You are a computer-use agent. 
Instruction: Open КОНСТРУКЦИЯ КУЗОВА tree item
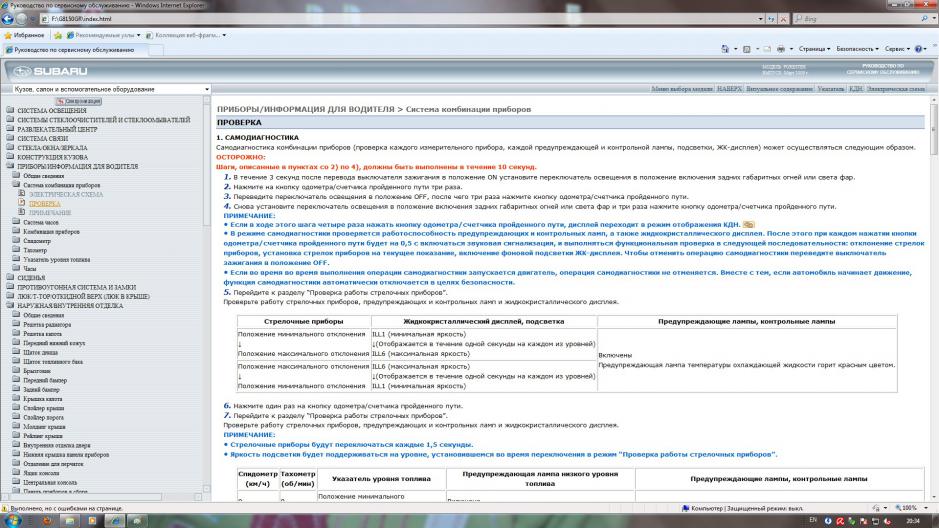coord(52,157)
